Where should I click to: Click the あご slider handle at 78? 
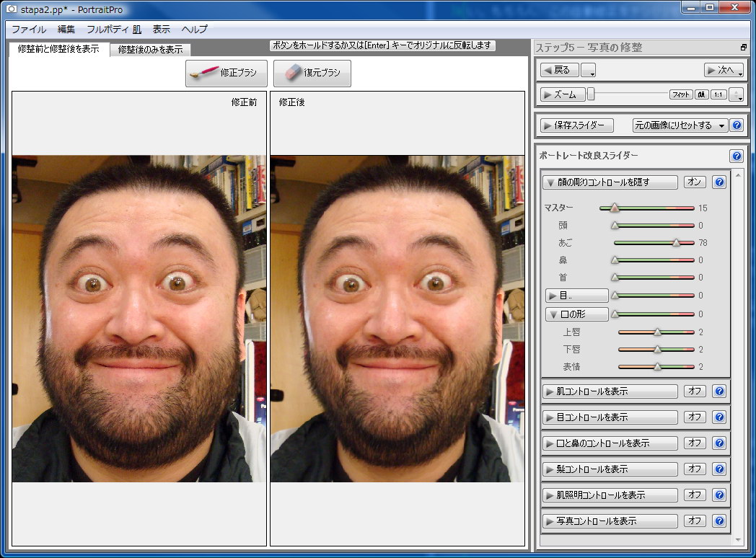(676, 243)
